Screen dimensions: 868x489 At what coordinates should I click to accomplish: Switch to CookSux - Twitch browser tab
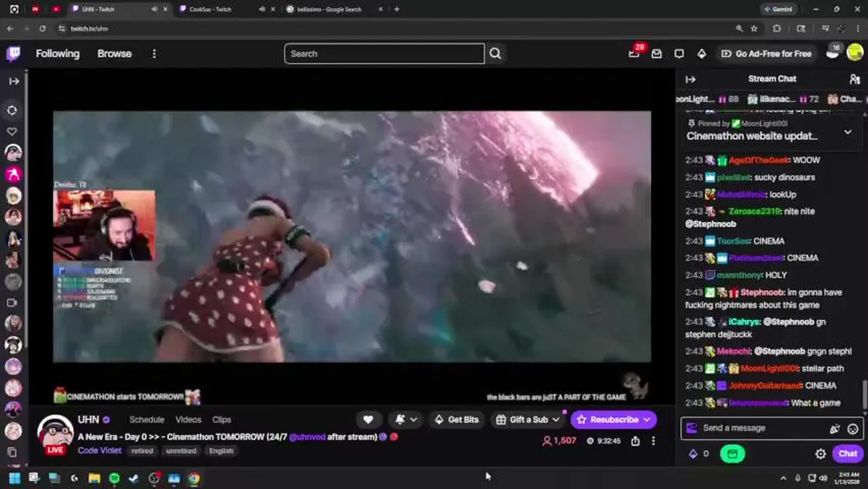pyautogui.click(x=210, y=10)
